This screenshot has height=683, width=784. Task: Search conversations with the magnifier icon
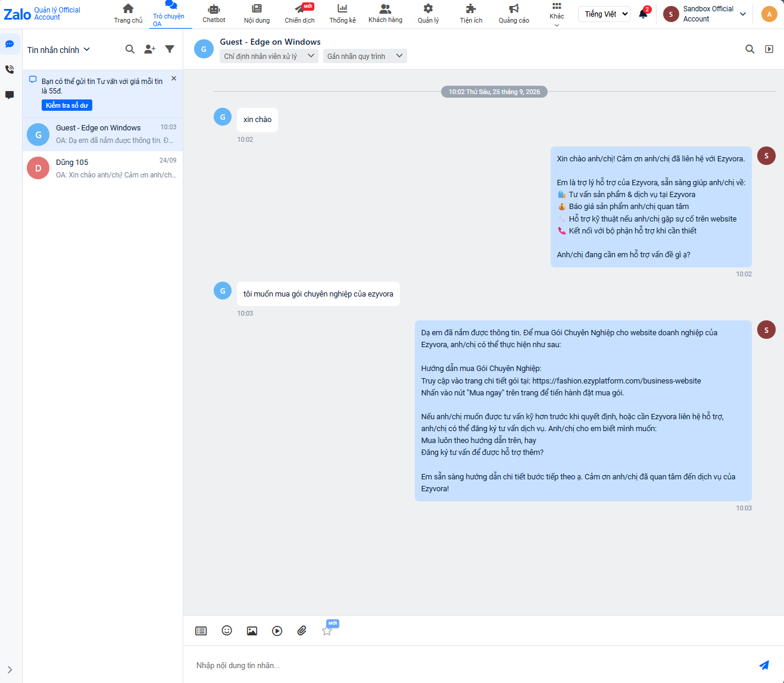pos(130,49)
